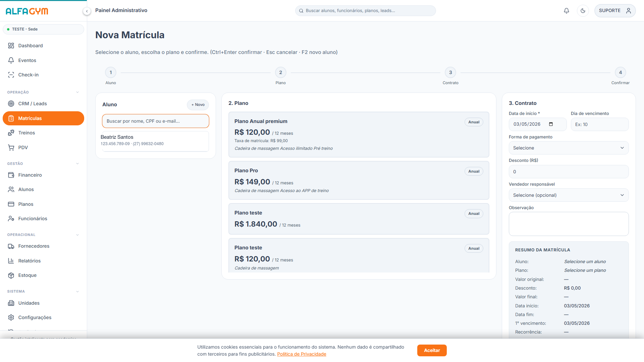Click Taxa de matrícula: R$ 99,00 text
This screenshot has height=362, width=644.
261,141
